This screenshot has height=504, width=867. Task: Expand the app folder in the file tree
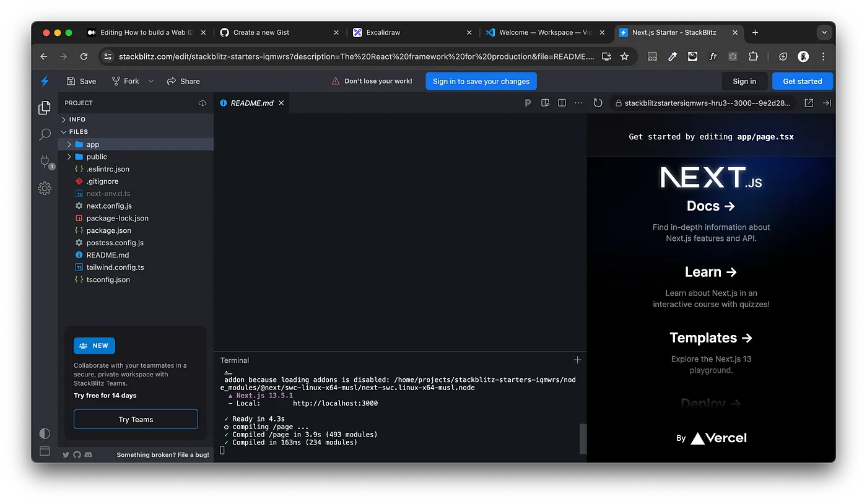(69, 144)
